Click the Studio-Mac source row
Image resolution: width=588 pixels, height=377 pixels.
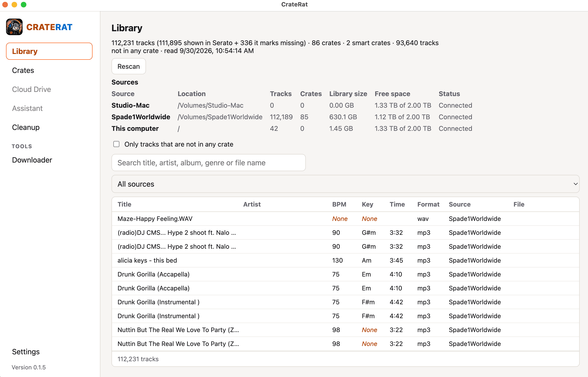point(292,105)
